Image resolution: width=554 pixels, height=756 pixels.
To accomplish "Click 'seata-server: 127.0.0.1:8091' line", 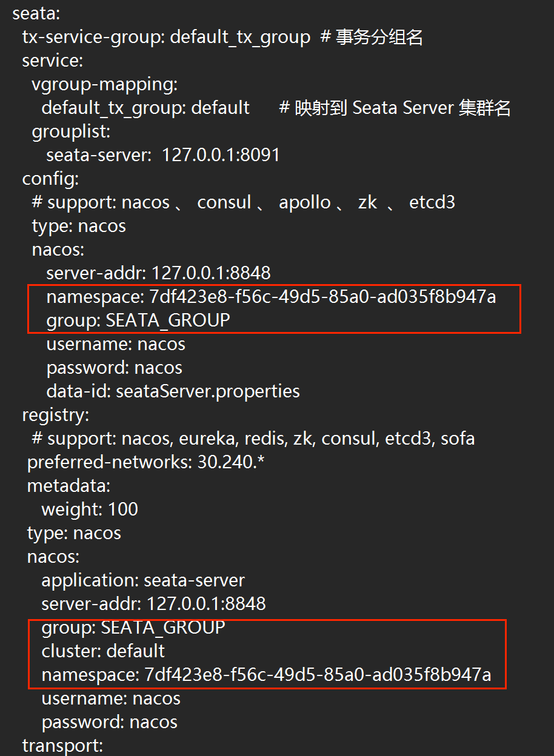I will [x=163, y=155].
